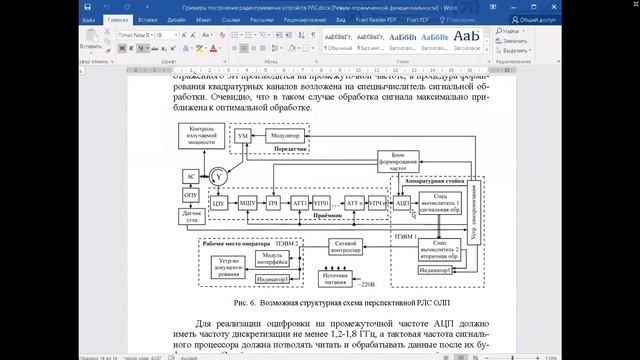Screen dimensions: 640x360
Task: Sort the selected paragraphs
Action: tap(301, 36)
